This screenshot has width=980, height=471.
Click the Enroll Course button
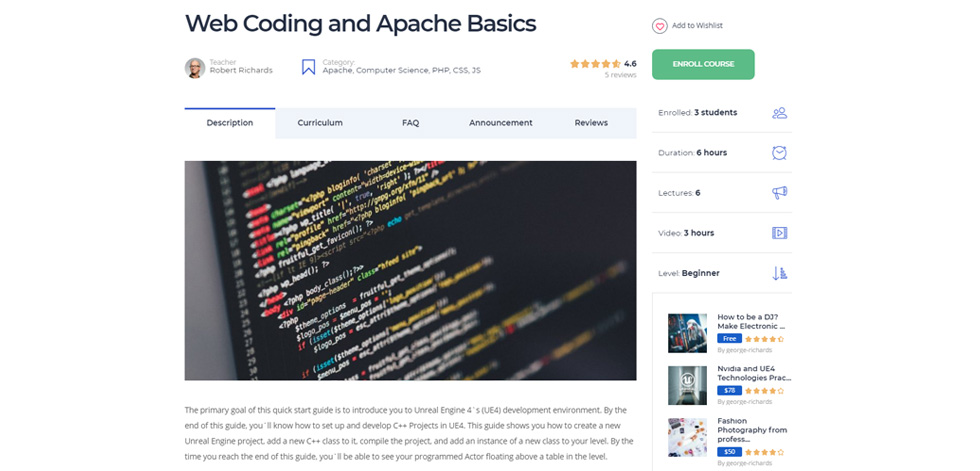tap(703, 64)
